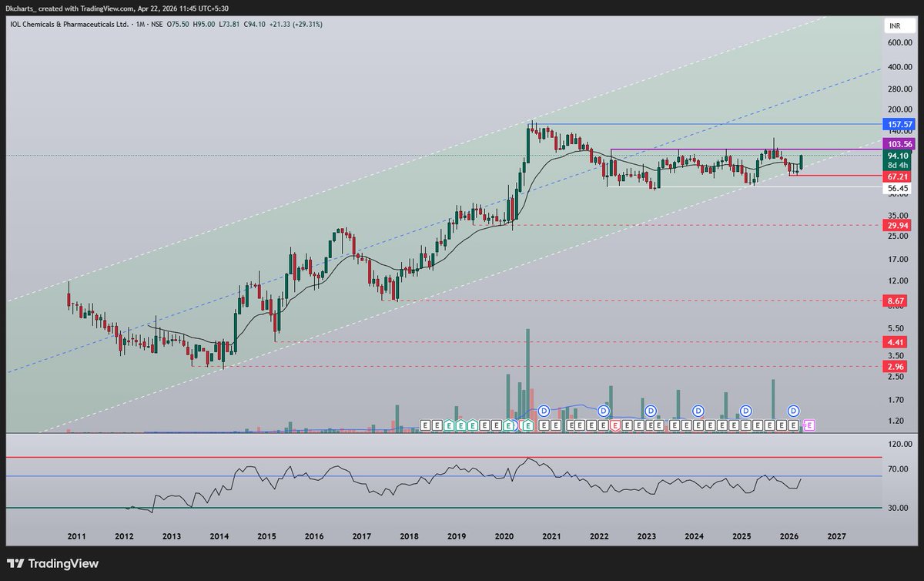924x581 pixels.
Task: Click the dividend D marker near late 2020
Action: coord(543,410)
